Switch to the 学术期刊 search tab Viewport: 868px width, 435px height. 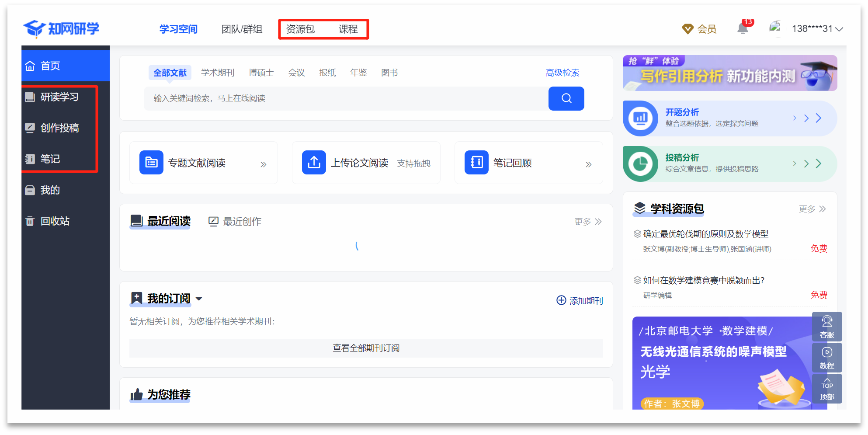point(218,73)
